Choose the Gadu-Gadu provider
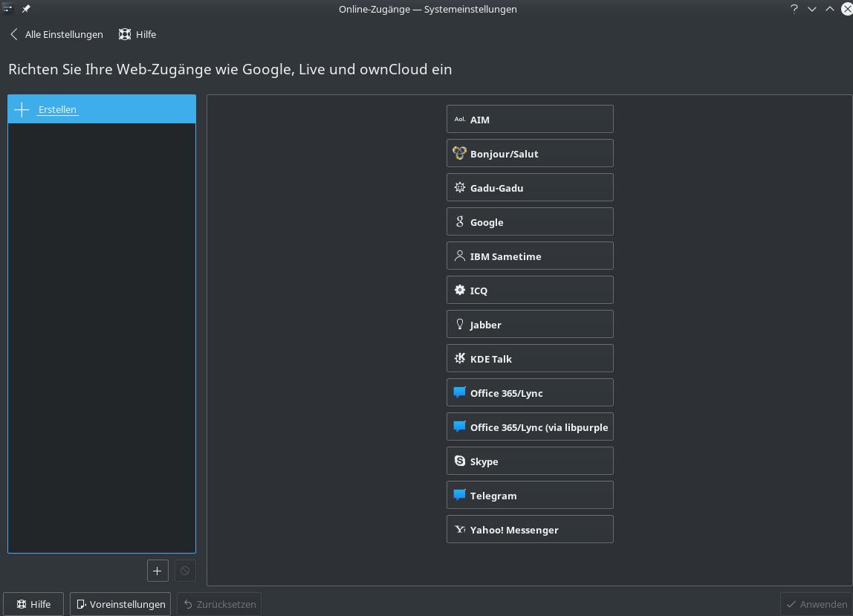853x616 pixels. 530,188
